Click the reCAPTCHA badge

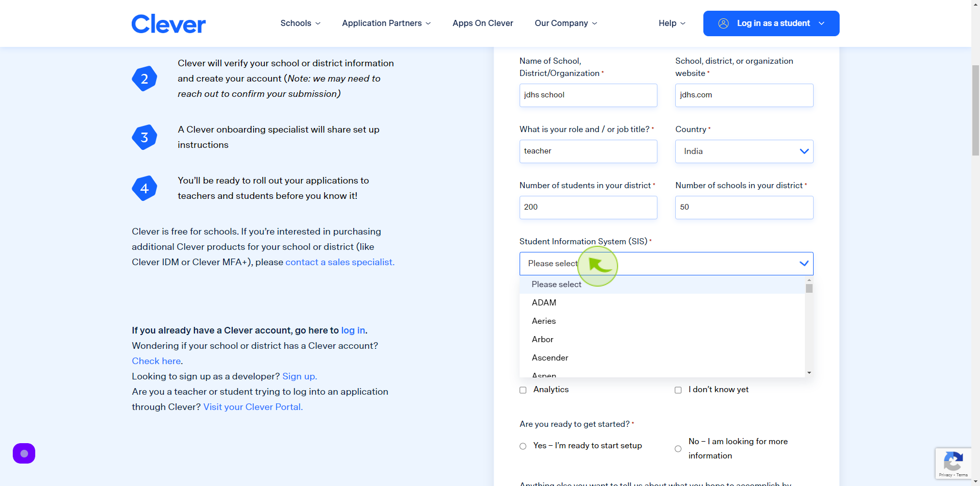pyautogui.click(x=953, y=463)
